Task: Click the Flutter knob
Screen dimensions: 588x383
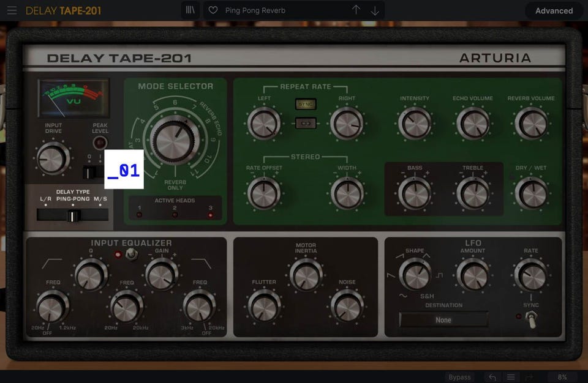Action: click(264, 307)
